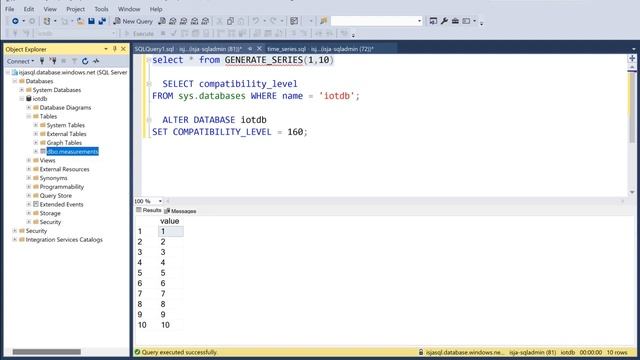The image size is (640, 360).
Task: Click the navigate back arrow icon
Action: tap(15, 21)
